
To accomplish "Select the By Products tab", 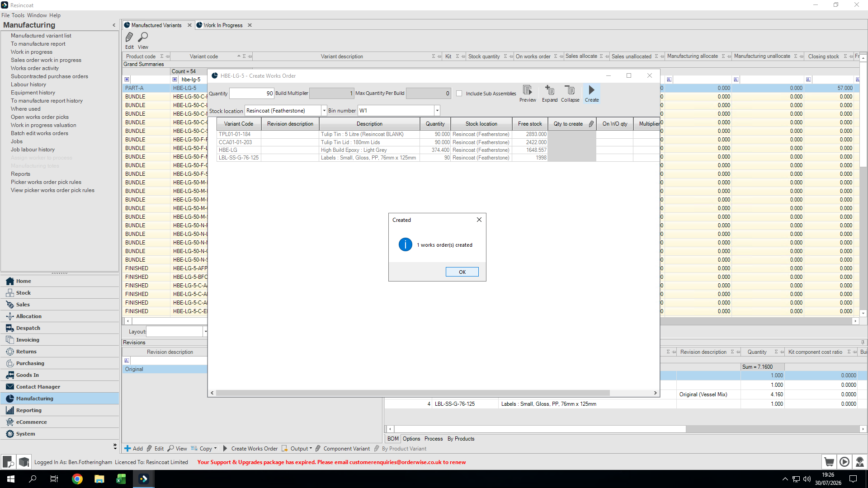I will [461, 439].
